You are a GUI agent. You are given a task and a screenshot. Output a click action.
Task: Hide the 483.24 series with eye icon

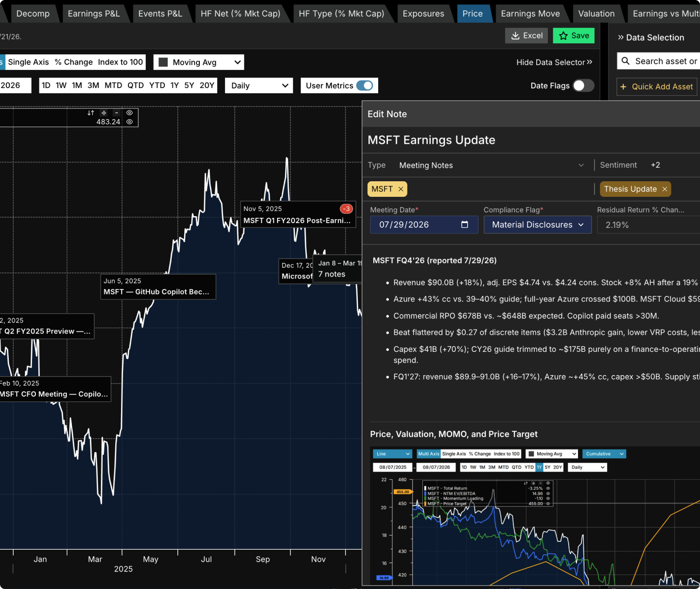coord(130,122)
